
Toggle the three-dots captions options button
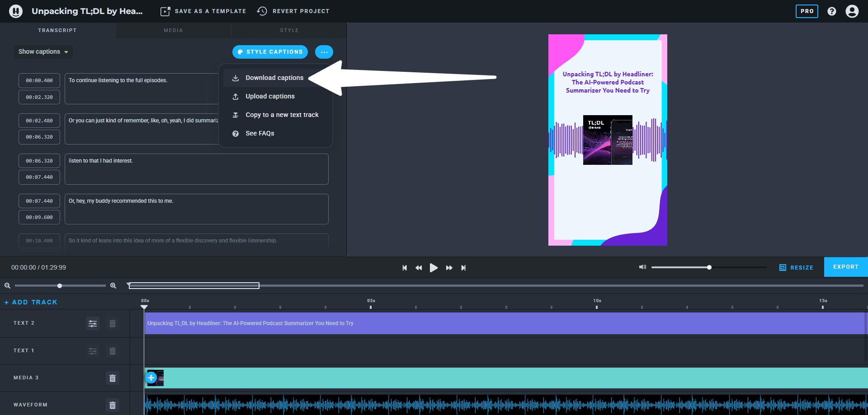[324, 52]
